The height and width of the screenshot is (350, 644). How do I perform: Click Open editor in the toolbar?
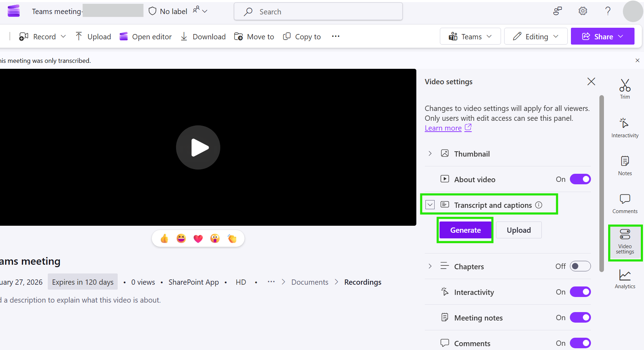145,37
